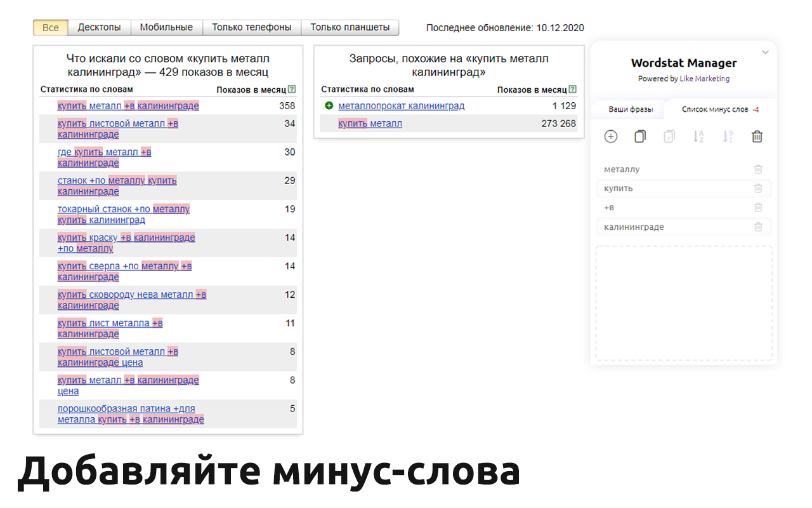This screenshot has height=508, width=812.
Task: Click the empty dashed drop area
Action: coord(684,304)
